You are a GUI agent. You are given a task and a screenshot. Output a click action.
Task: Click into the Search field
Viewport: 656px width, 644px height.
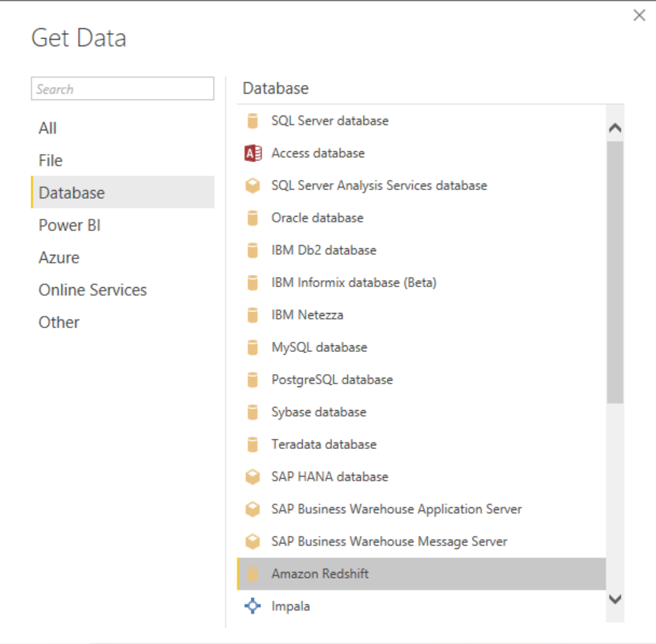pyautogui.click(x=122, y=89)
